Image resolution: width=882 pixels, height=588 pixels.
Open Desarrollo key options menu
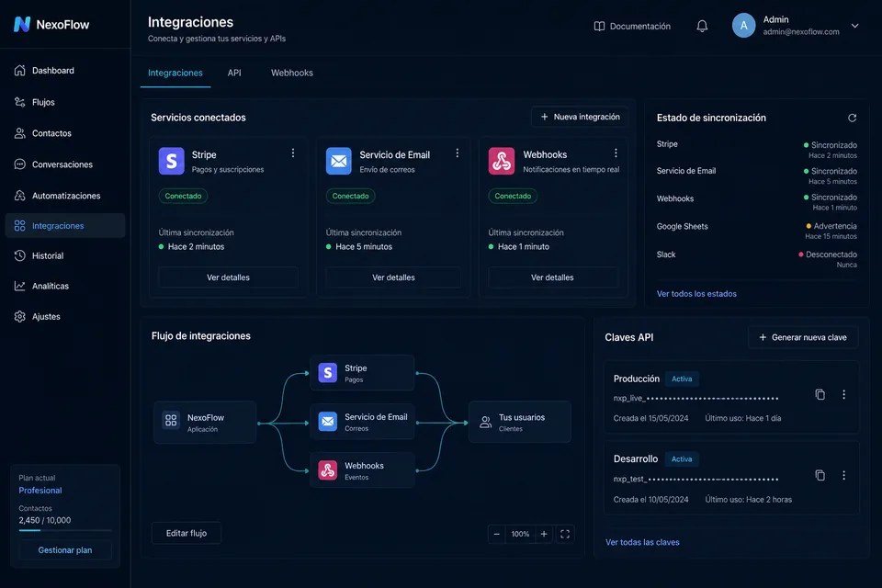[x=843, y=476]
